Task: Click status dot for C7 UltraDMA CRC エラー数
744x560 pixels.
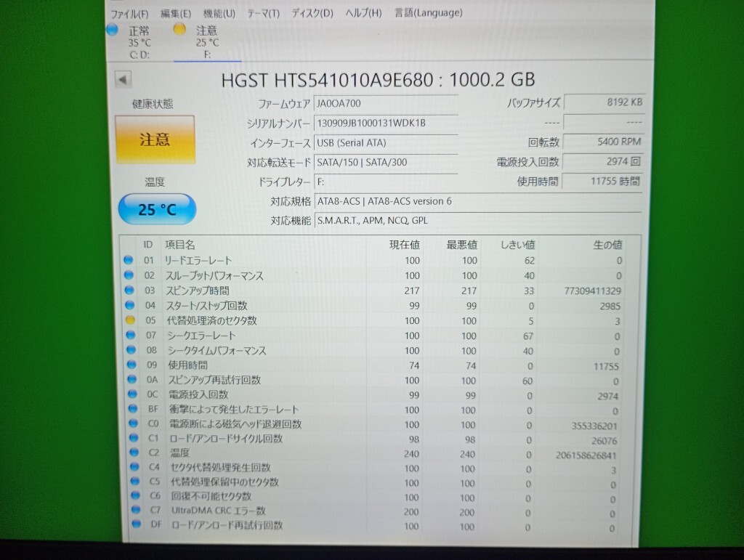Action: coord(136,510)
